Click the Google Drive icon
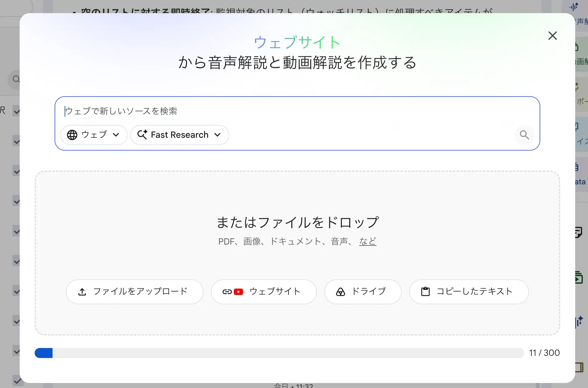Screen dimensions: 588x388 [x=341, y=292]
